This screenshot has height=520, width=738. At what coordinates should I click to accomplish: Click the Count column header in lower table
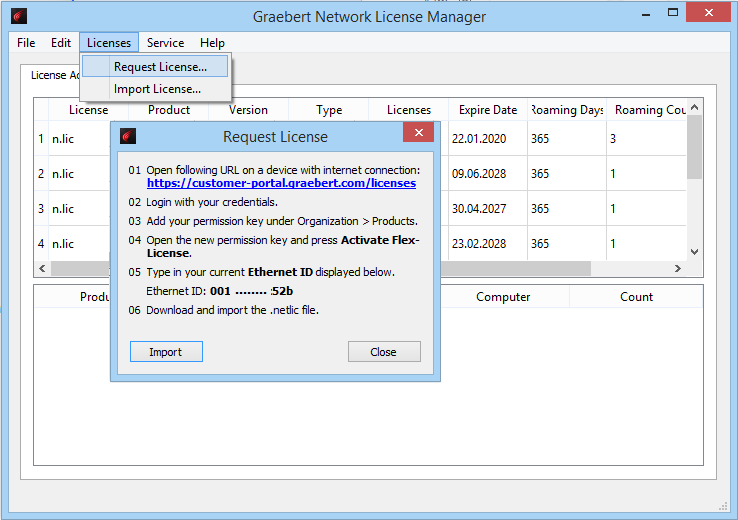tap(636, 297)
